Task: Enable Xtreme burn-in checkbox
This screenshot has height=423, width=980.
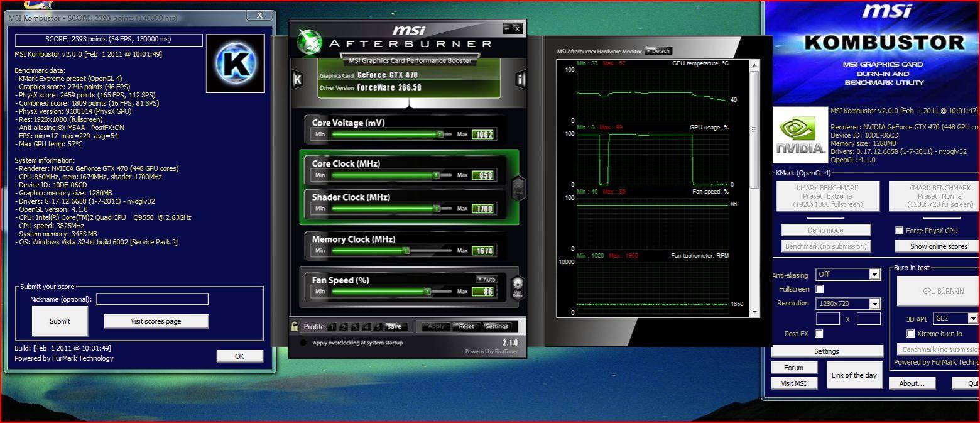Action: point(910,333)
